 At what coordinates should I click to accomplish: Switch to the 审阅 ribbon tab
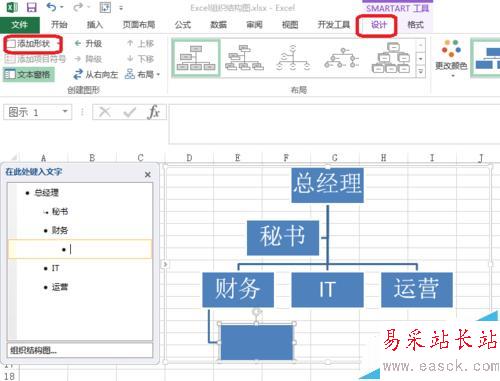pos(254,25)
